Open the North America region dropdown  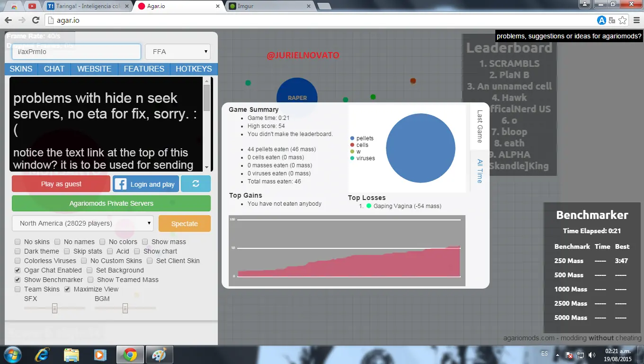[x=83, y=223]
